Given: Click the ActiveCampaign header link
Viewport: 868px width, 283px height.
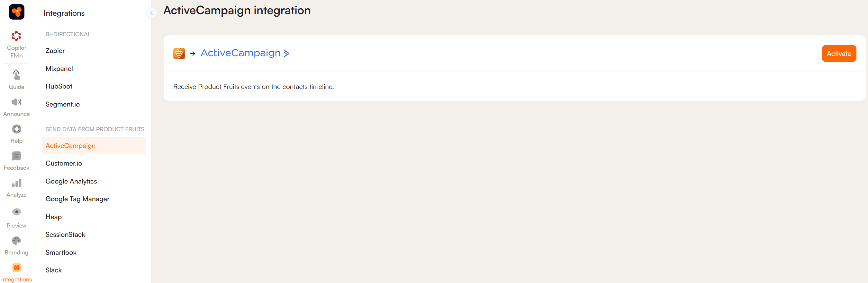Looking at the screenshot, I should [x=245, y=53].
